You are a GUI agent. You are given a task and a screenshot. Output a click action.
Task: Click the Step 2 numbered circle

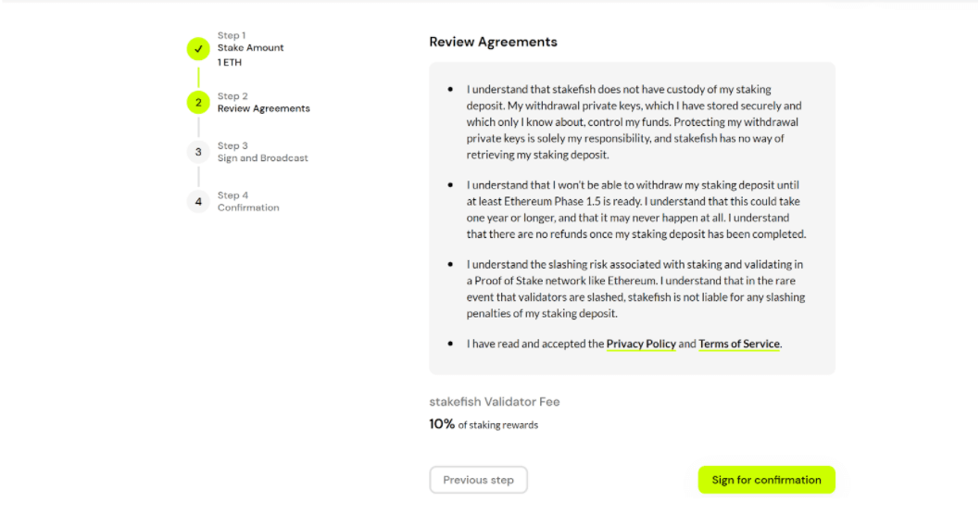click(198, 102)
